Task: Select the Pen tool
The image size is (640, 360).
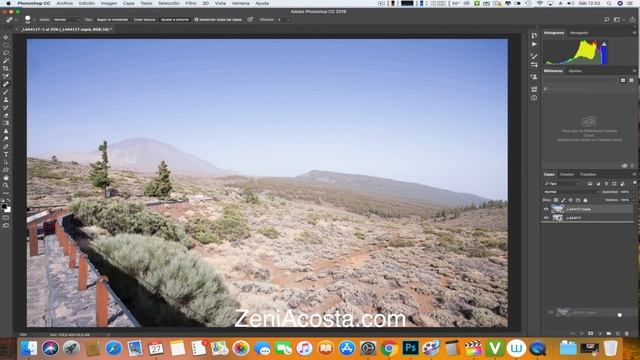Action: coord(6,147)
